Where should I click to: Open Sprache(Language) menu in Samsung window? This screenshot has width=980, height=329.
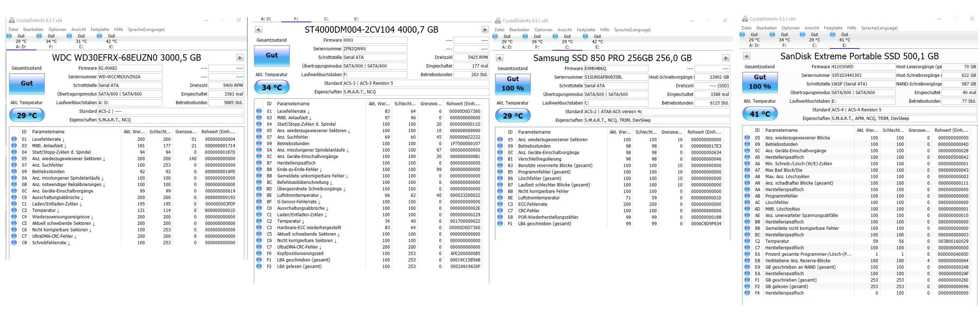point(632,30)
